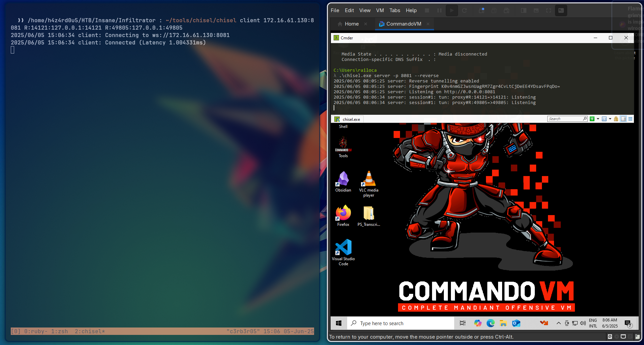Viewport: 644px width, 345px height.
Task: Expand the new console dropdown arrow
Action: [x=598, y=119]
